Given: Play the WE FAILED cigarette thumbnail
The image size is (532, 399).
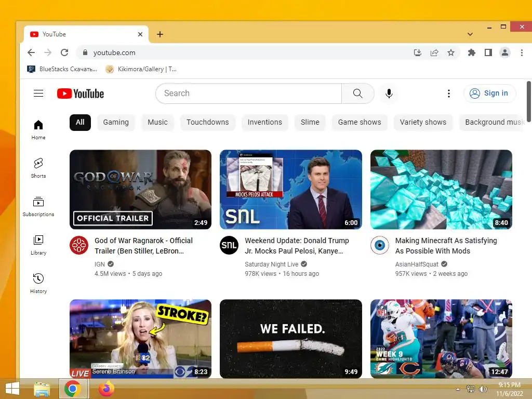Looking at the screenshot, I should click(291, 339).
